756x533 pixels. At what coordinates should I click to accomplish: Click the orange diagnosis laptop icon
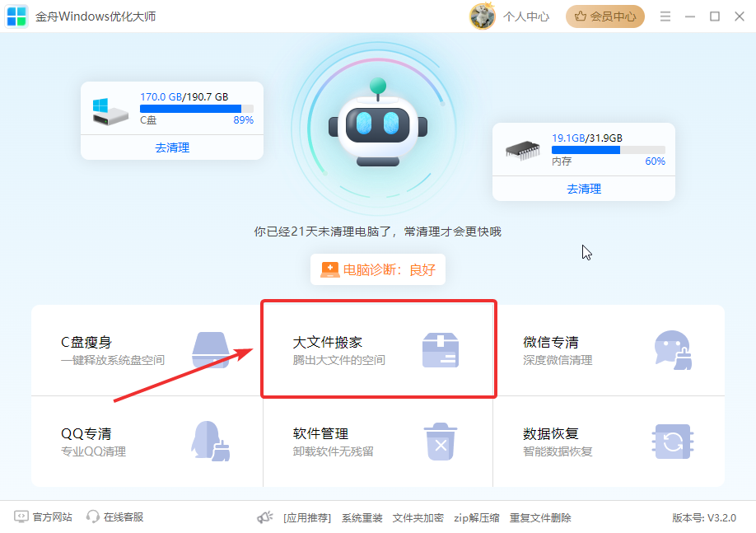click(330, 269)
